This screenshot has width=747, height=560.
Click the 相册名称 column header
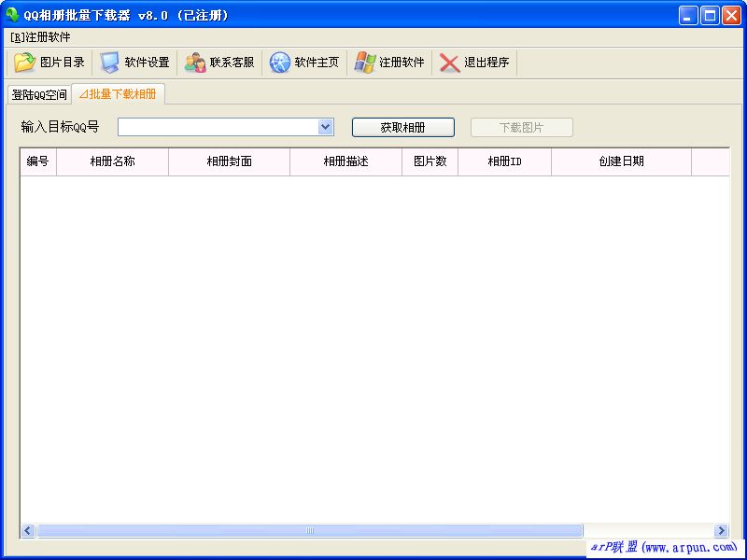click(113, 161)
